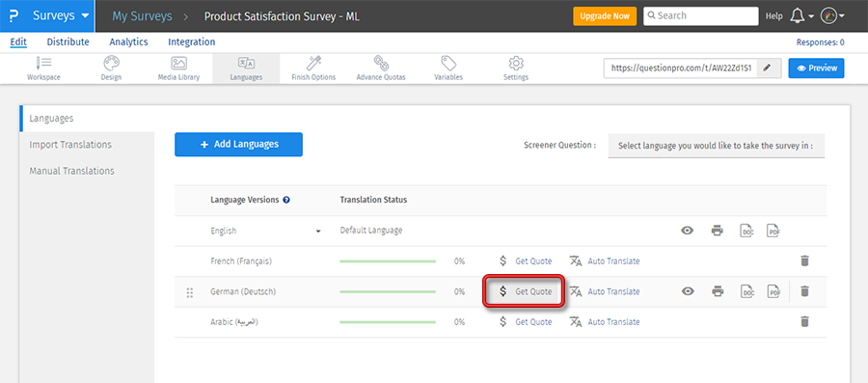This screenshot has width=868, height=383.
Task: Open the Media Library
Action: tap(178, 68)
